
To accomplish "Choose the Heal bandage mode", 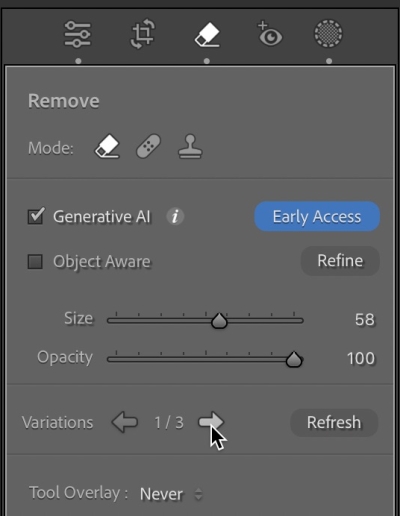I will pos(149,146).
